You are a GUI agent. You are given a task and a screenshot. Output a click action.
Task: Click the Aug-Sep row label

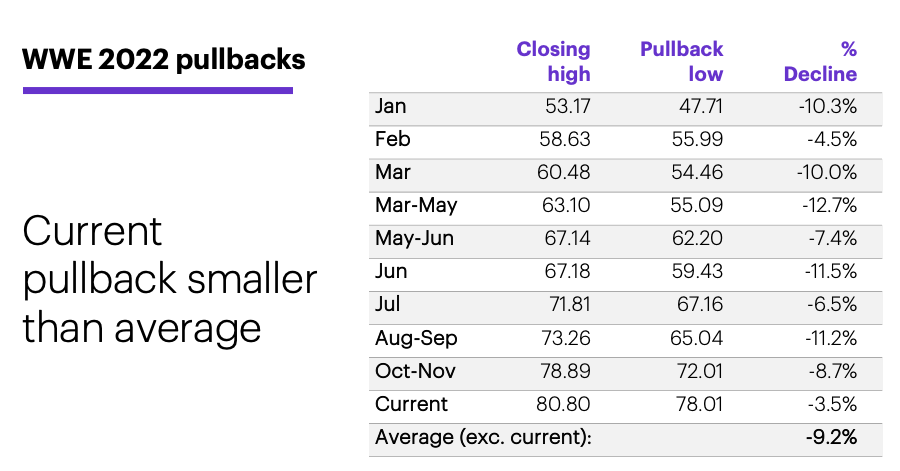pyautogui.click(x=416, y=338)
